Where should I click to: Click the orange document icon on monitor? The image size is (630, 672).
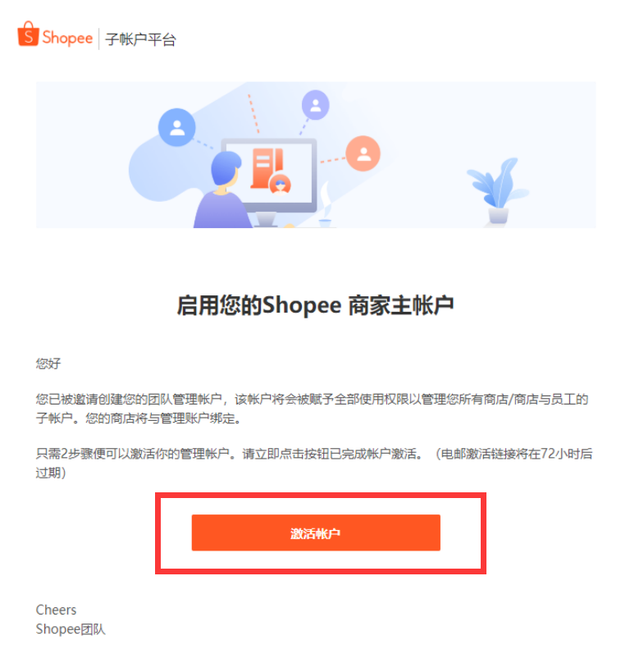click(x=267, y=168)
